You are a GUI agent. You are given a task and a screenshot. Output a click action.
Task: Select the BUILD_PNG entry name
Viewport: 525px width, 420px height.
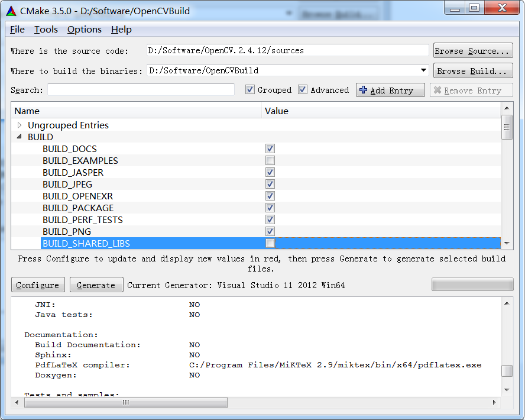click(x=67, y=232)
